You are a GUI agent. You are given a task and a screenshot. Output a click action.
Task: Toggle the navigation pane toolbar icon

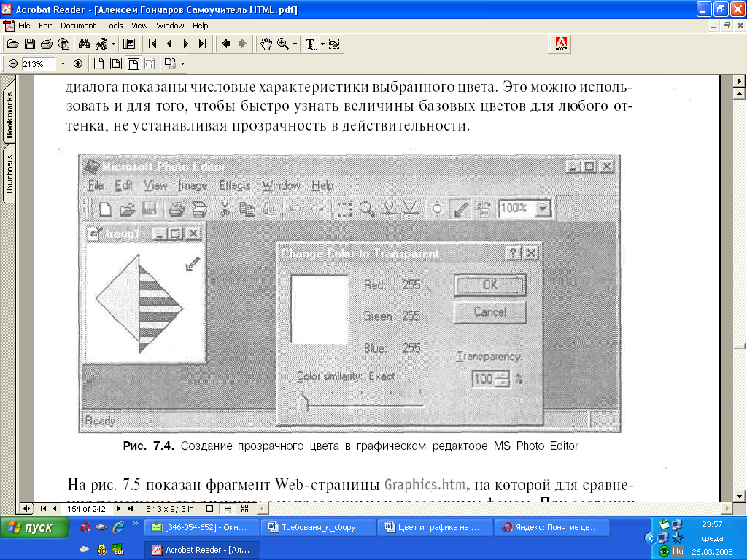point(129,44)
